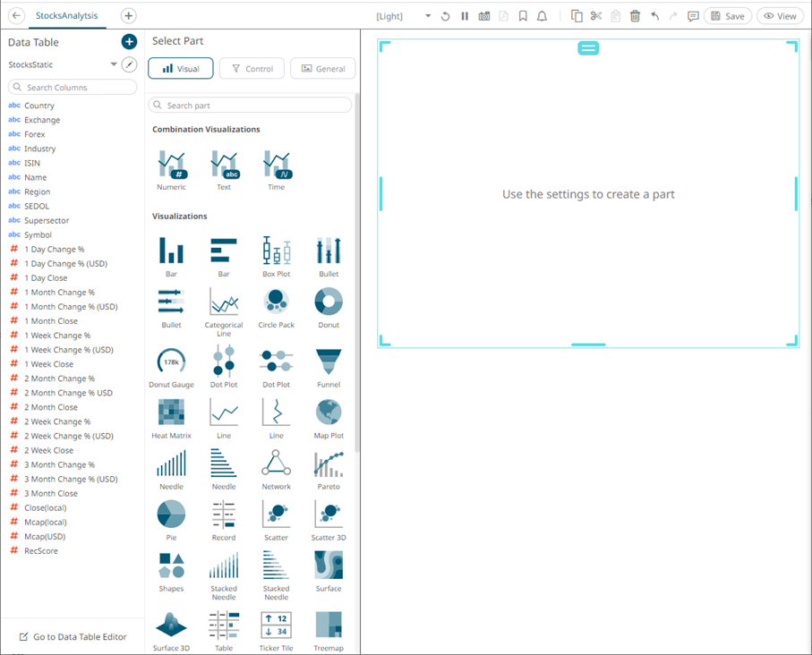Switch to the Control tab
Screen dimensions: 812x655
coord(252,68)
